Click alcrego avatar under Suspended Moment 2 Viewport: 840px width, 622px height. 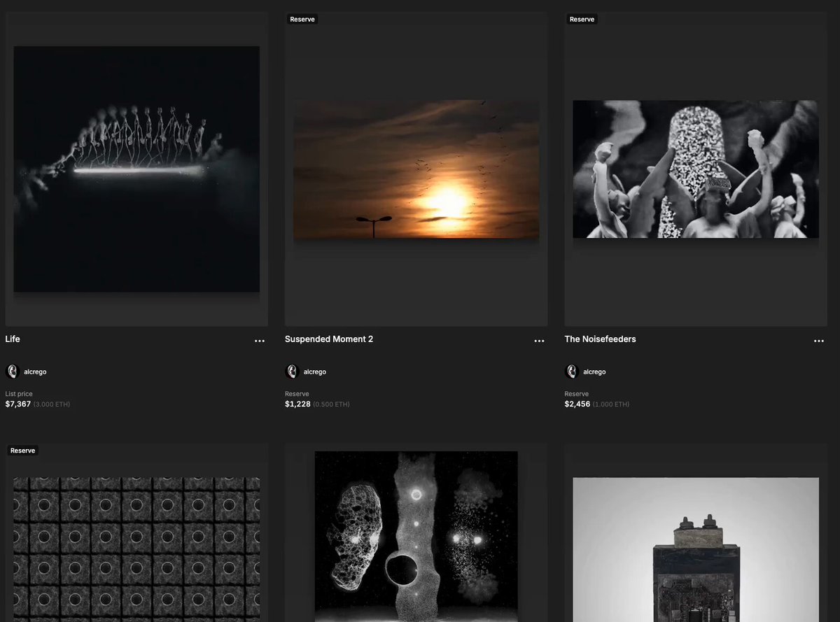[x=292, y=372]
